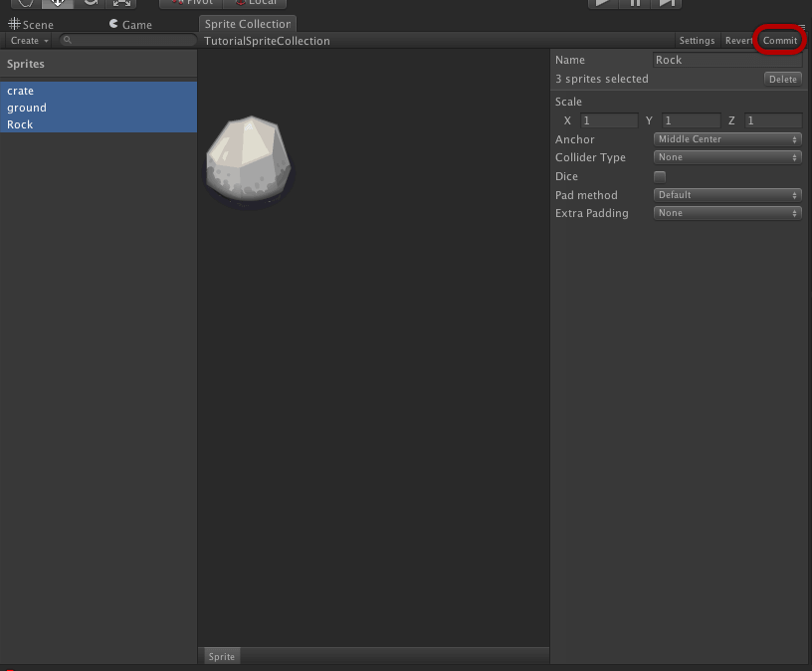The image size is (812, 671).
Task: Click the Anchor label
Action: click(x=575, y=139)
